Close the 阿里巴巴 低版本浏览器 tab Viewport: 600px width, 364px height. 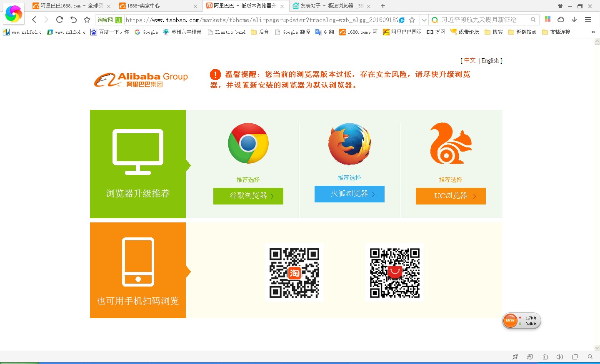coord(282,6)
